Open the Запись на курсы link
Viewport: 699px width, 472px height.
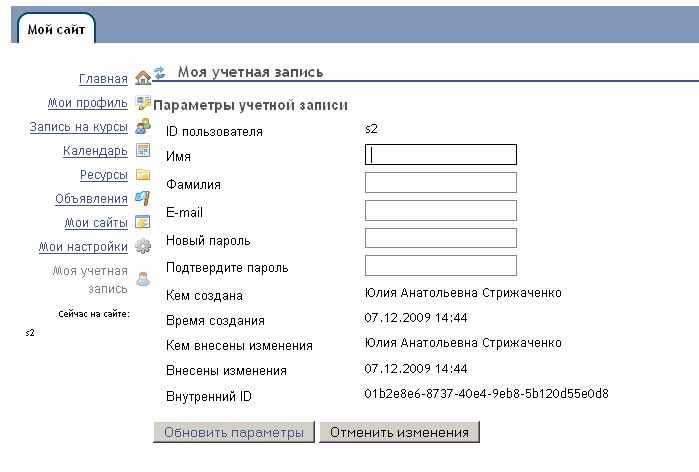click(78, 127)
